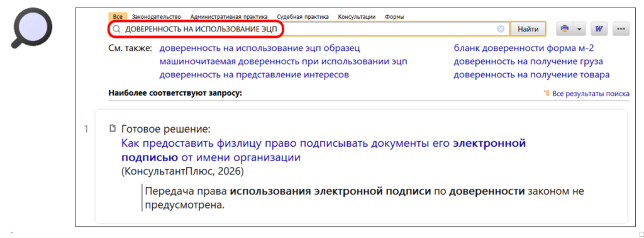Click the tree icon beside Все результаты поиска
Viewport: 644px width, 238px height.
(547, 94)
